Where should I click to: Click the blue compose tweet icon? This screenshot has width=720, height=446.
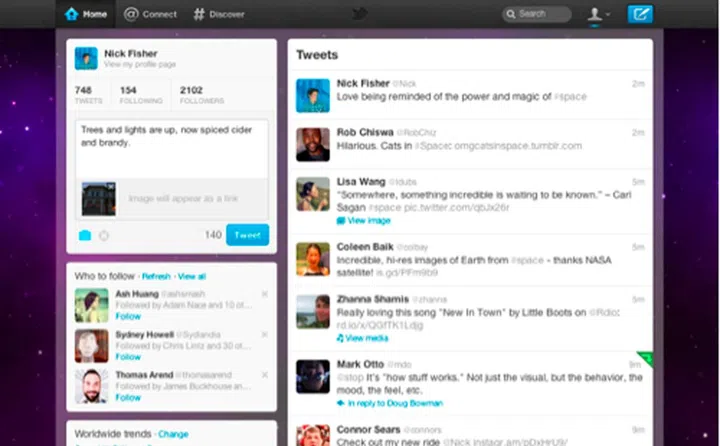click(x=640, y=14)
